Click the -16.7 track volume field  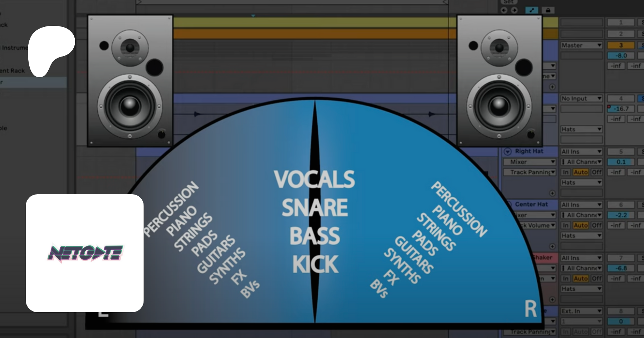[621, 109]
